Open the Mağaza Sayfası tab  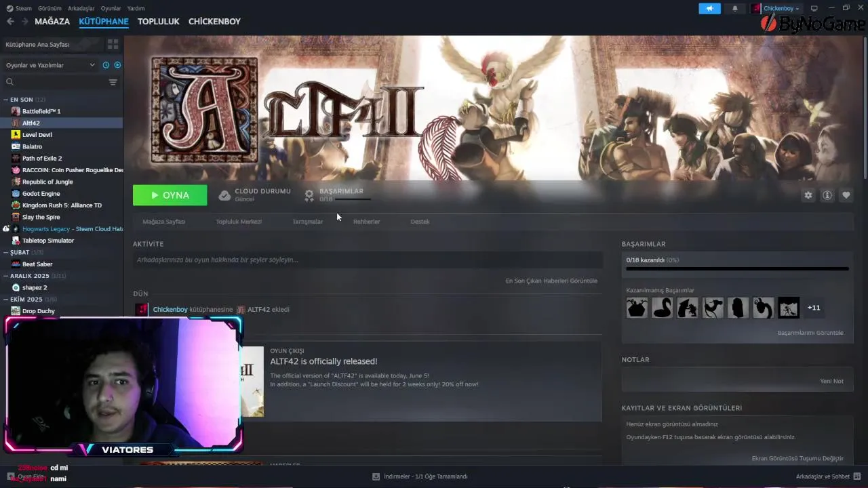pyautogui.click(x=164, y=222)
